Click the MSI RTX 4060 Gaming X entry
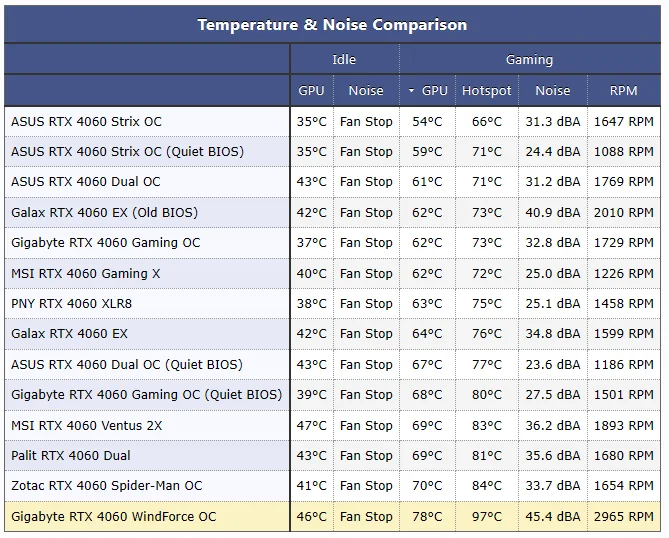This screenshot has width=669, height=538. click(x=86, y=274)
